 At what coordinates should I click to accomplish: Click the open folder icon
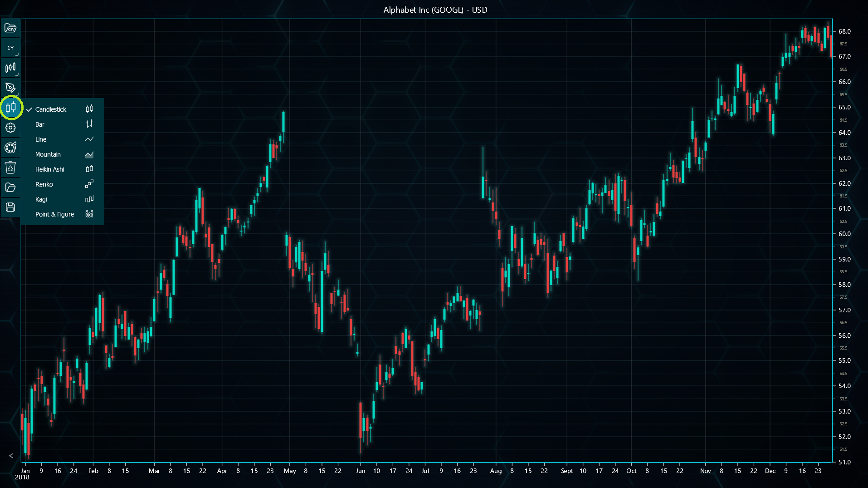[x=10, y=187]
